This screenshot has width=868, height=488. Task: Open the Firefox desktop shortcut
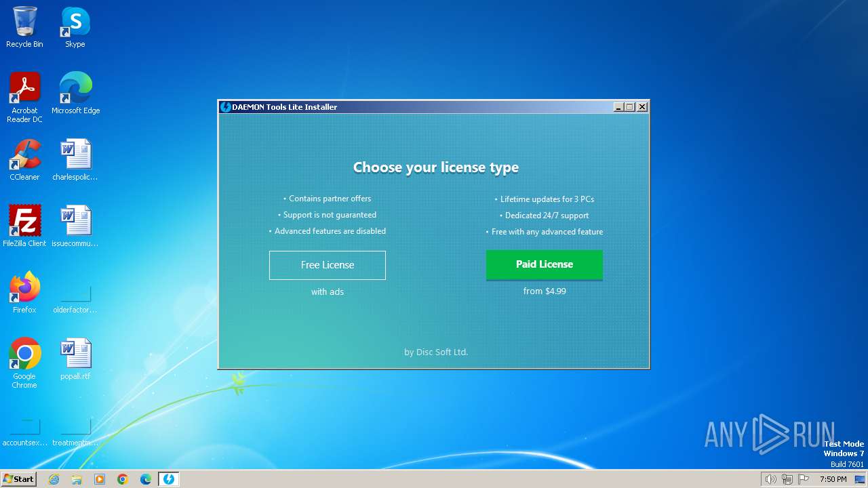24,293
